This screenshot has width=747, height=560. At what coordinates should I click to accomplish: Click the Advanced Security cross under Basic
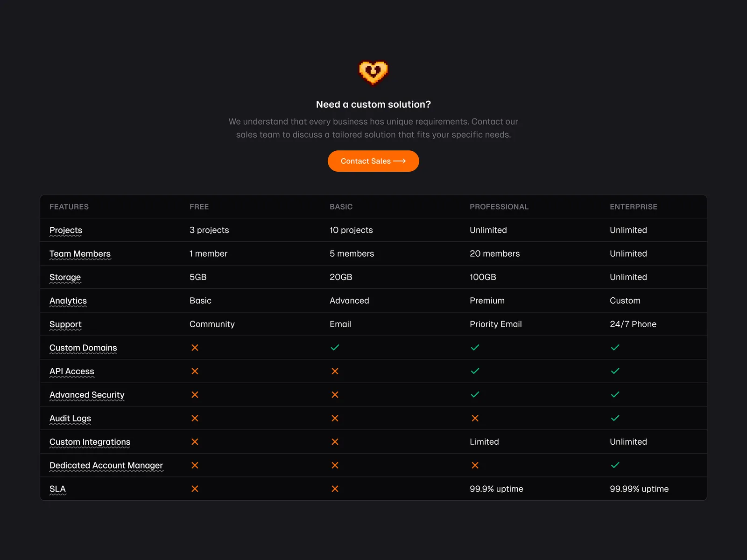(x=335, y=395)
